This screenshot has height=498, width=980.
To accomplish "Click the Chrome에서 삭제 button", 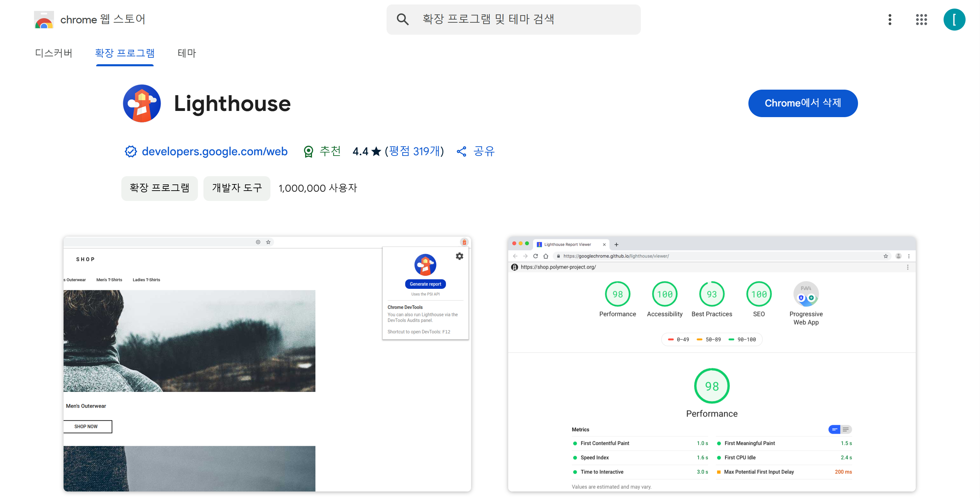I will point(803,103).
